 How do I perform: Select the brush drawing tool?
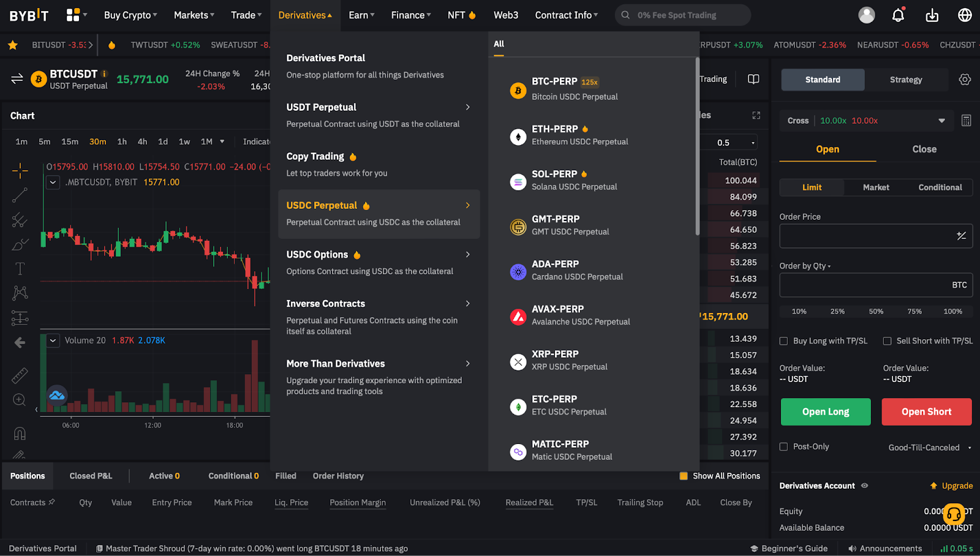pyautogui.click(x=20, y=244)
